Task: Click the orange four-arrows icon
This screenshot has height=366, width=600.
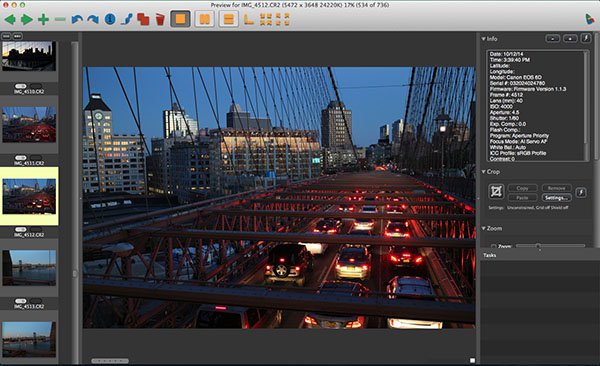Action: point(266,19)
